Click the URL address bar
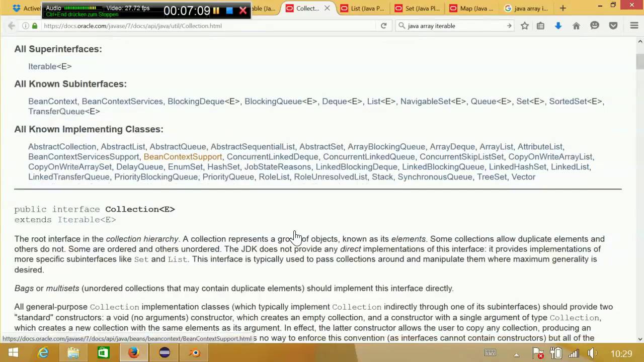 click(206, 26)
